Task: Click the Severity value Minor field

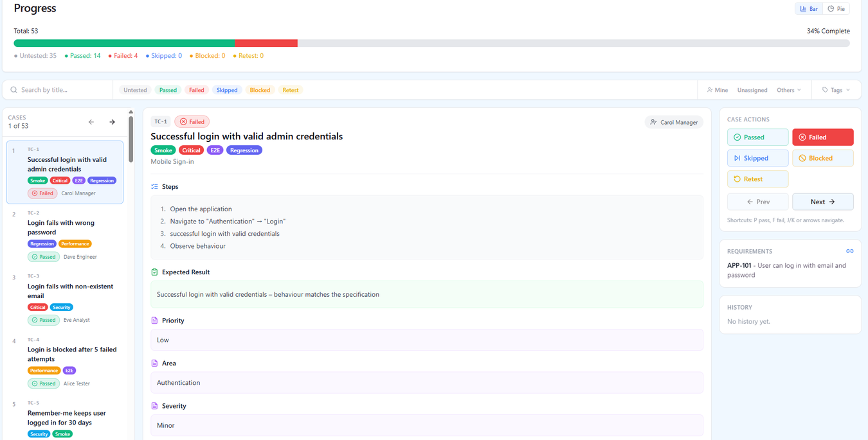Action: click(x=427, y=425)
